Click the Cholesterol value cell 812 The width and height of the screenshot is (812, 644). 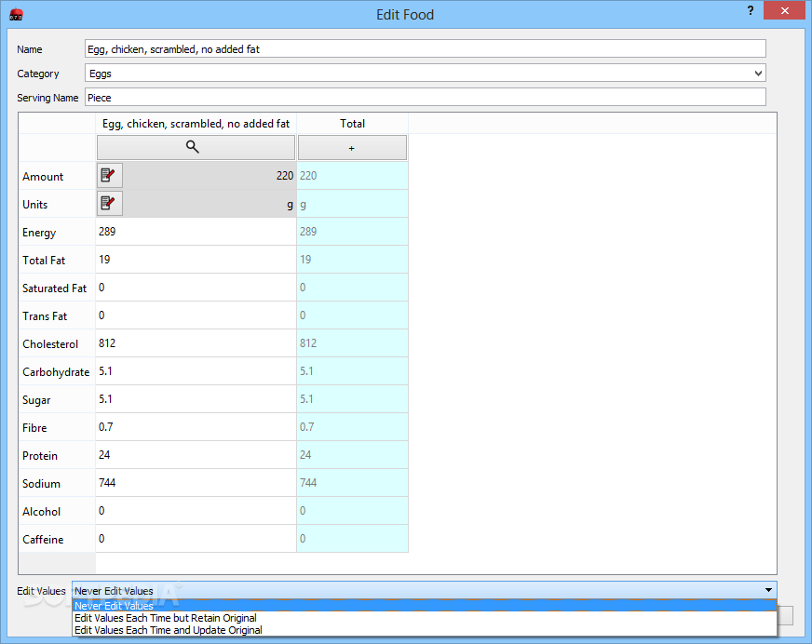[196, 343]
